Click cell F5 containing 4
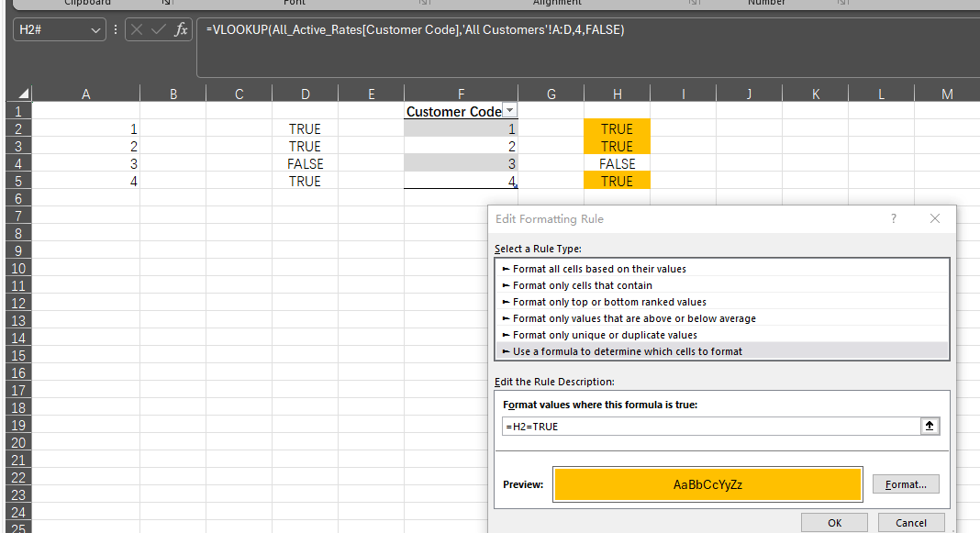The height and width of the screenshot is (533, 980). tap(461, 182)
